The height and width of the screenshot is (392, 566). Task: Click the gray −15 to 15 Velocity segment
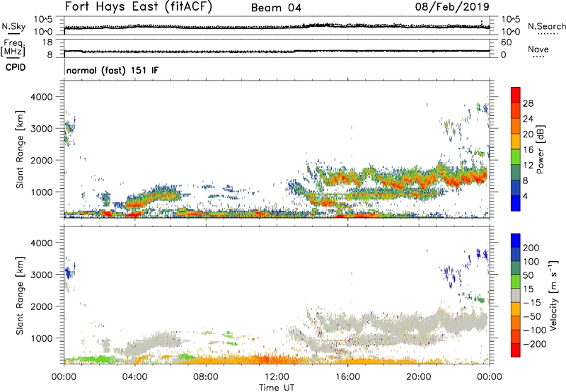click(x=516, y=296)
